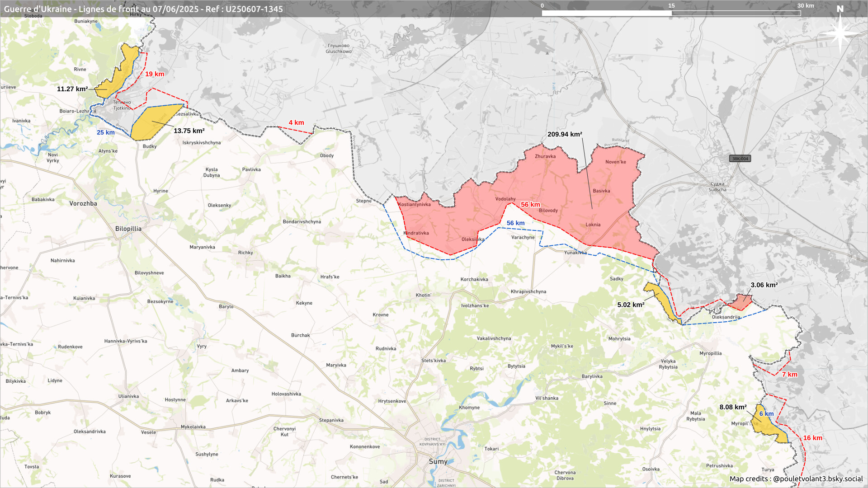The height and width of the screenshot is (488, 868).
Task: Click the blue 56 km front label
Action: [x=515, y=223]
